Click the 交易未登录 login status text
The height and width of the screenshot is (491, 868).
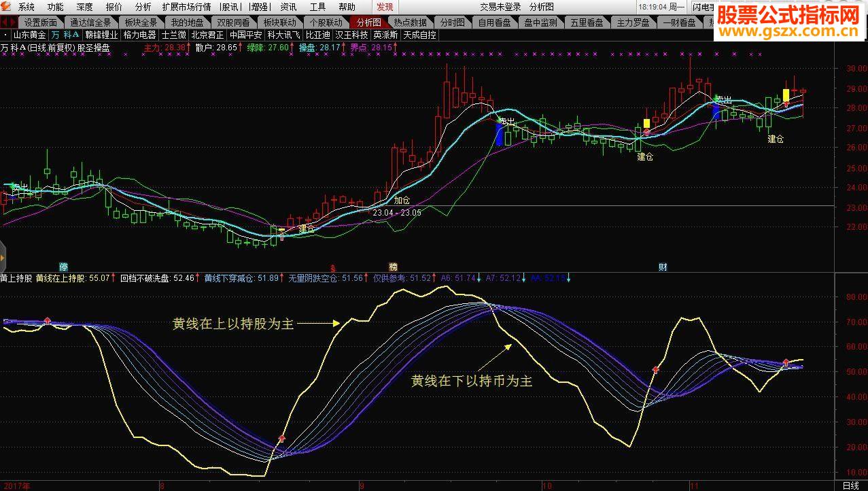click(x=500, y=7)
